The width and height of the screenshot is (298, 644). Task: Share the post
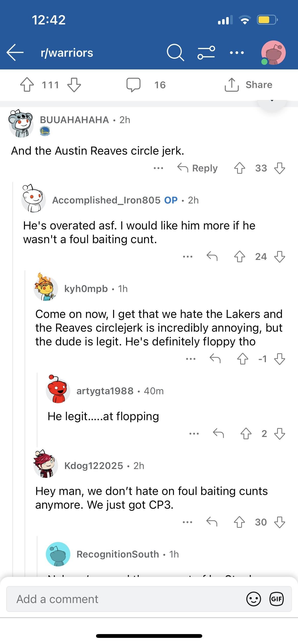point(249,85)
